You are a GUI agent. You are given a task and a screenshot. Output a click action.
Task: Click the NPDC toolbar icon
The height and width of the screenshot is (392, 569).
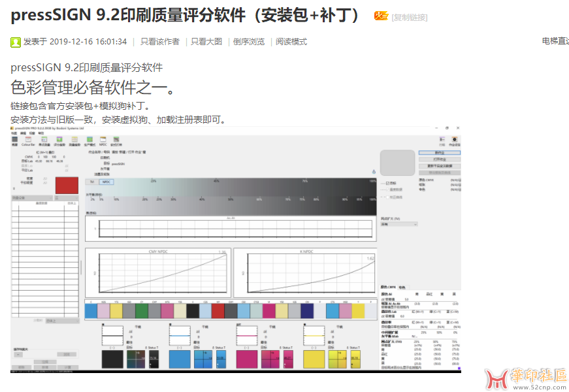[103, 141]
